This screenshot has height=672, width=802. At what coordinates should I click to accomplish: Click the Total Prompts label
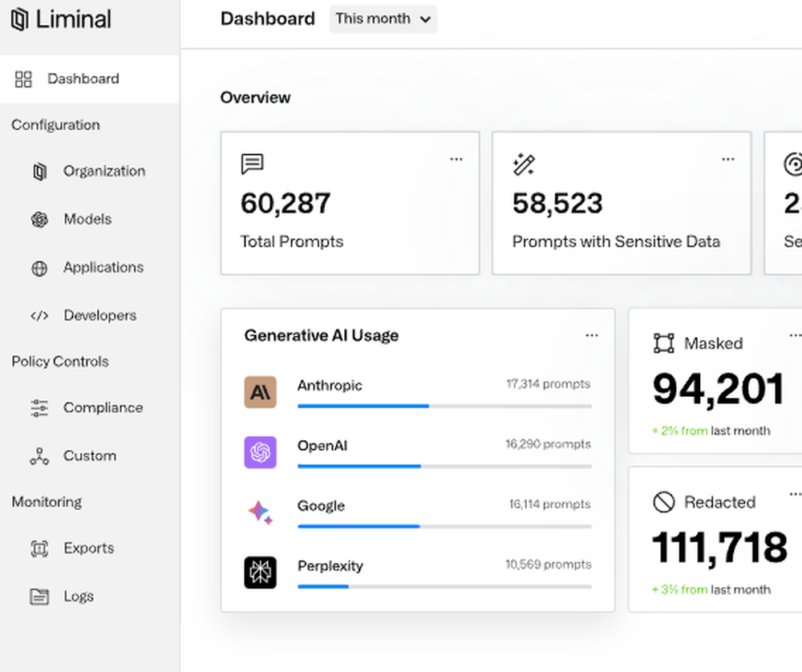coord(292,242)
